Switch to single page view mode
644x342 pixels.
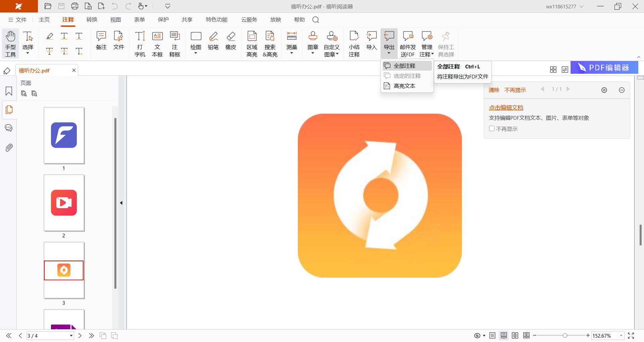(x=492, y=336)
